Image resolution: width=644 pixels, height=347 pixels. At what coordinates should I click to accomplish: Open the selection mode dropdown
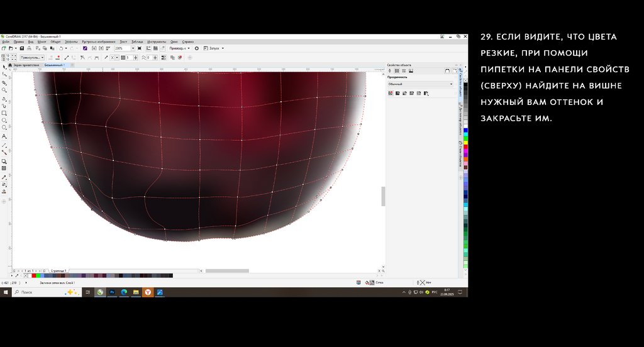pyautogui.click(x=32, y=57)
